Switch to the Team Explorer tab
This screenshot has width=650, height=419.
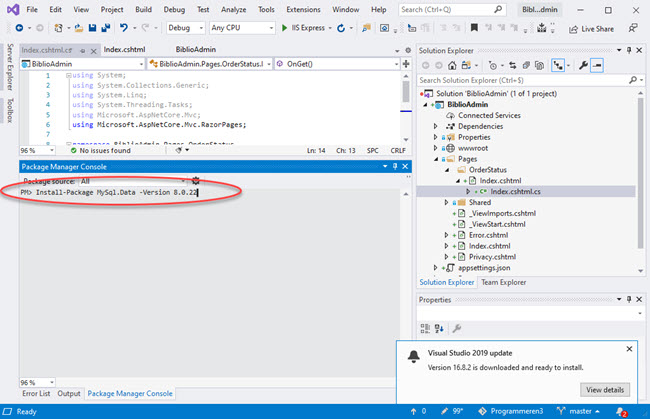click(504, 282)
